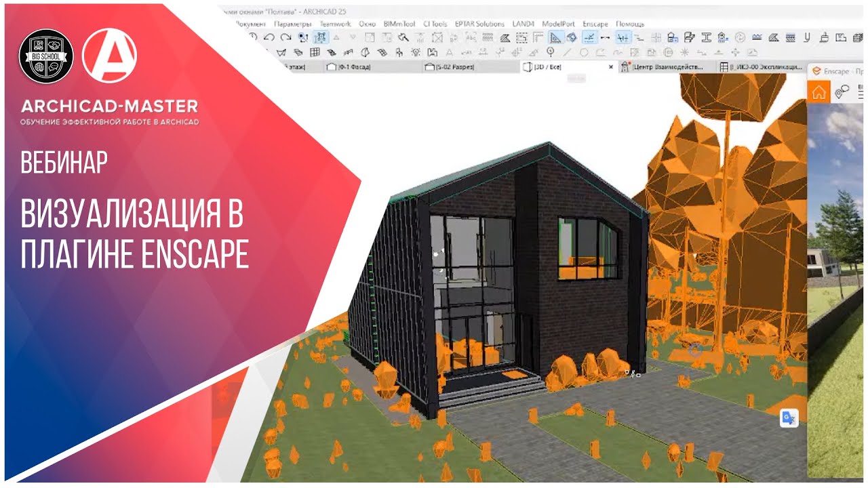Image resolution: width=868 pixels, height=488 pixels.
Task: Open the Окно menu
Action: click(x=367, y=24)
